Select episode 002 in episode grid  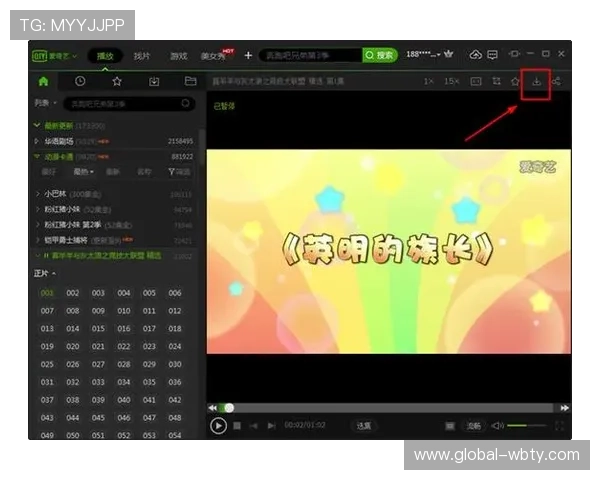pos(73,293)
